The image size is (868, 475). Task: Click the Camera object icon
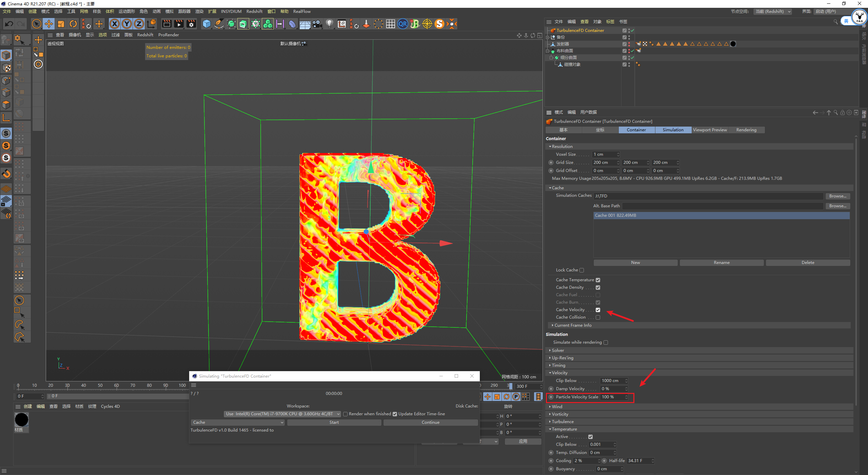tap(317, 24)
